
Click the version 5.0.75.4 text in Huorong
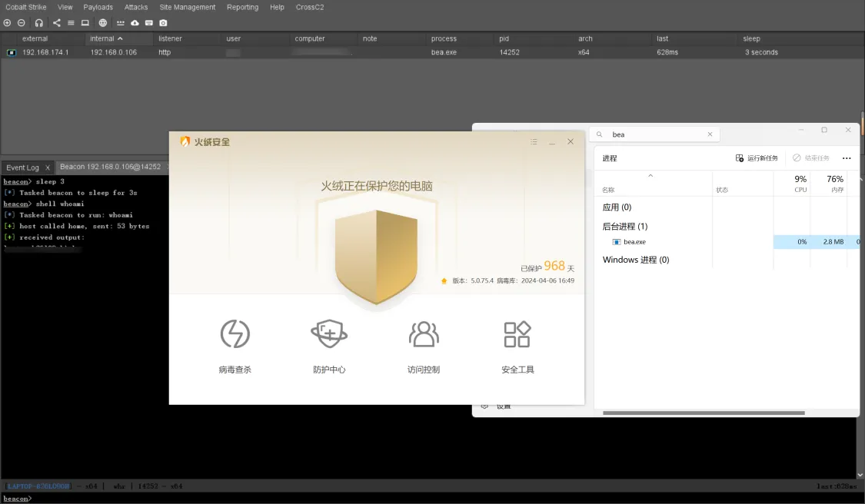[x=473, y=280]
